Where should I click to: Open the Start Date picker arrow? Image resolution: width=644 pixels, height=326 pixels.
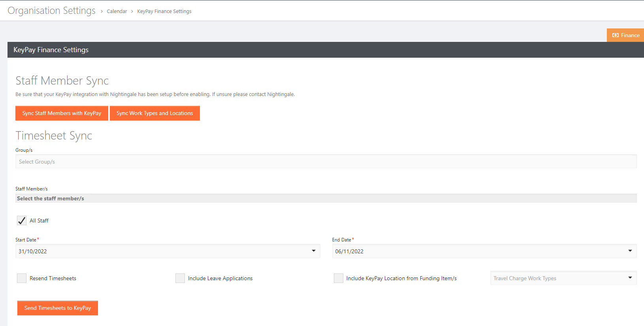click(x=314, y=251)
